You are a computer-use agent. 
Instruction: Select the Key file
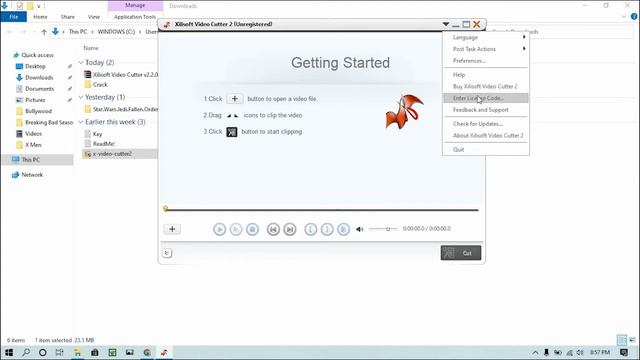(98, 134)
